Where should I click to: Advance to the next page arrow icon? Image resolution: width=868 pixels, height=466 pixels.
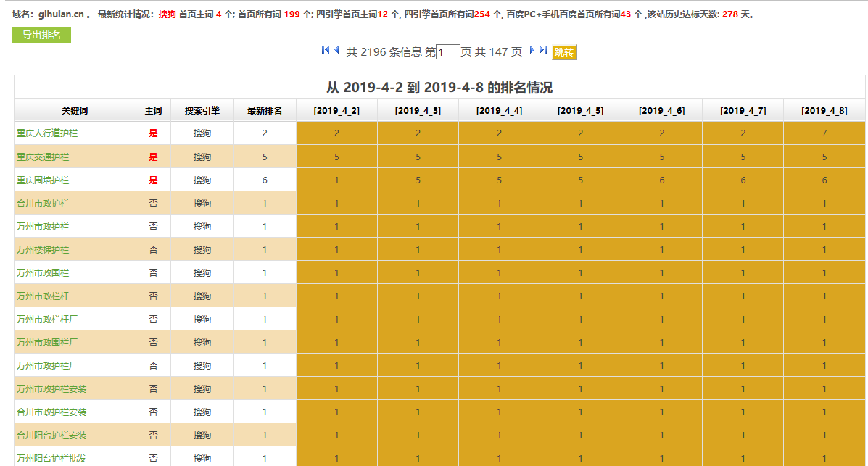[x=532, y=50]
